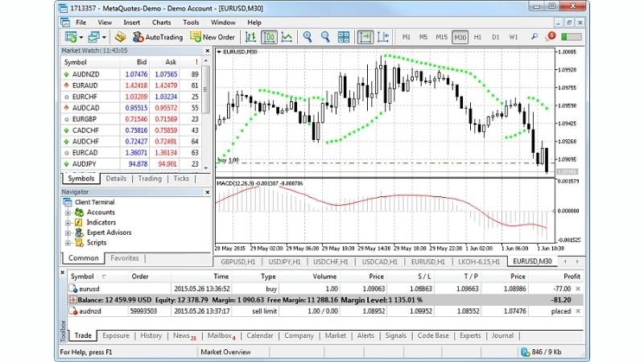Toggle AutoTrading button
The width and height of the screenshot is (644, 362).
[157, 37]
